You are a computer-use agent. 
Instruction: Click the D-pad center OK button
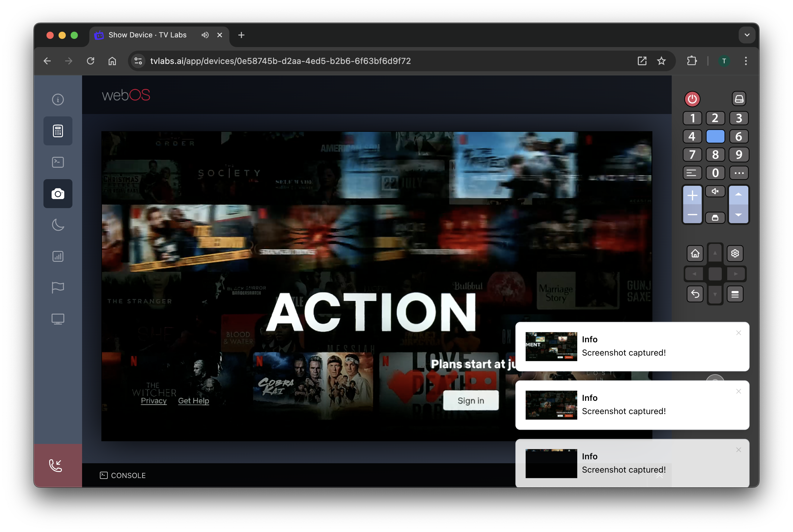pyautogui.click(x=715, y=274)
